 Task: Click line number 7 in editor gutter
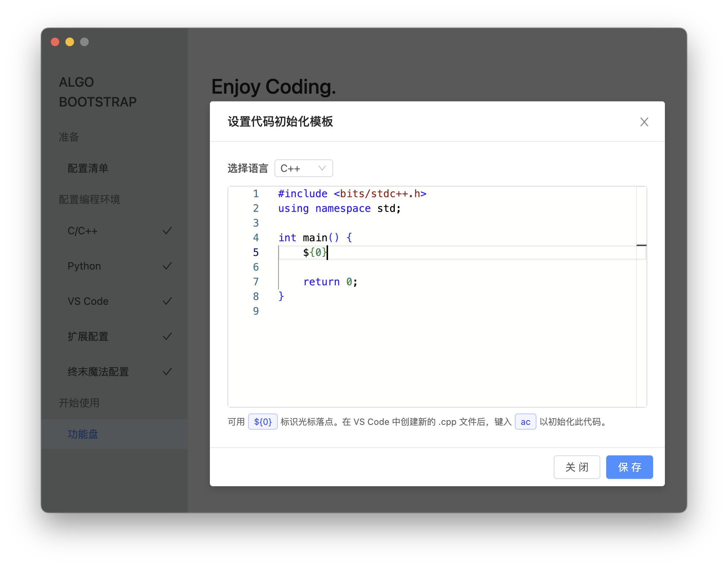pos(256,282)
